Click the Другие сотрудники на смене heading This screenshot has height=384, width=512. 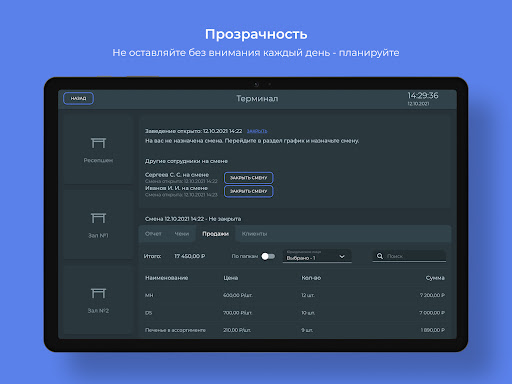(186, 161)
